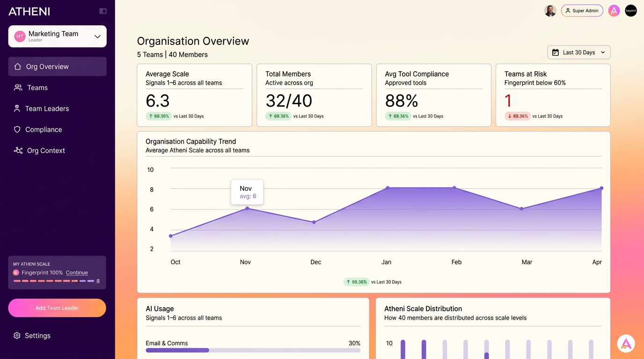Image resolution: width=644 pixels, height=359 pixels.
Task: Click the pink Atheni 'A' header icon
Action: (614, 11)
